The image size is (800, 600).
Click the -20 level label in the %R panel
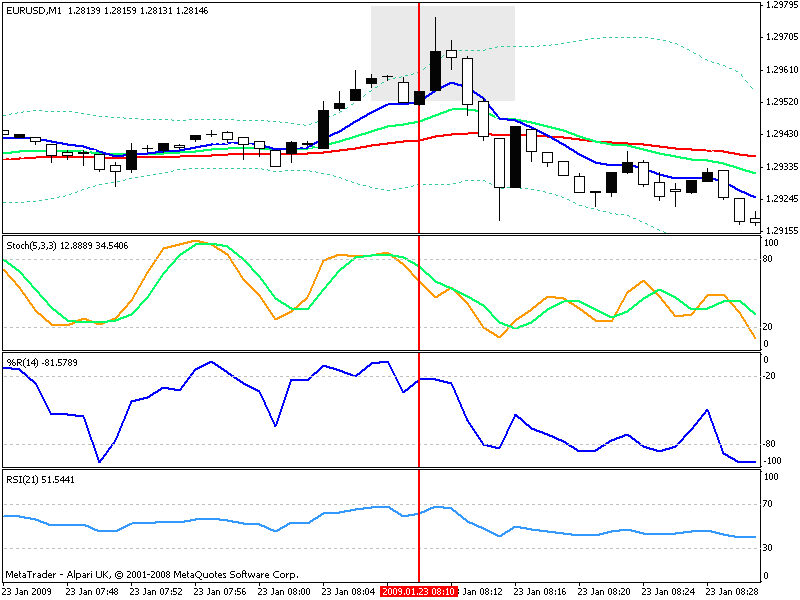coord(771,376)
